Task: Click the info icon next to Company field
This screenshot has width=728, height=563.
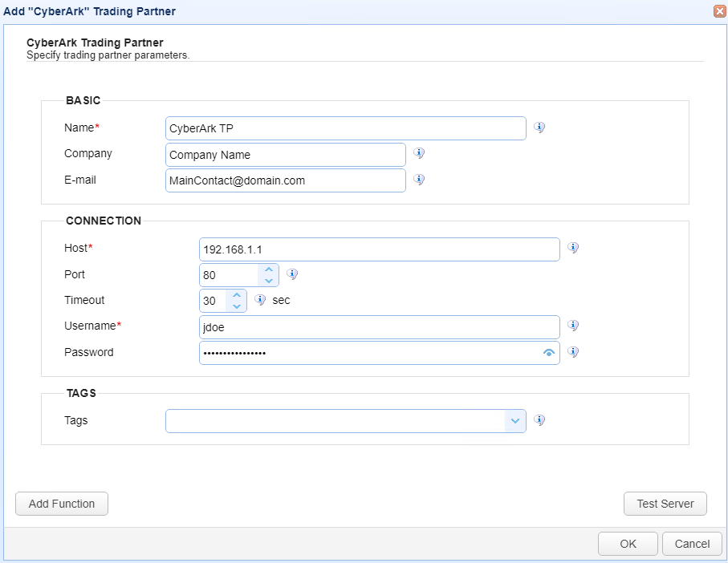Action: pyautogui.click(x=419, y=153)
